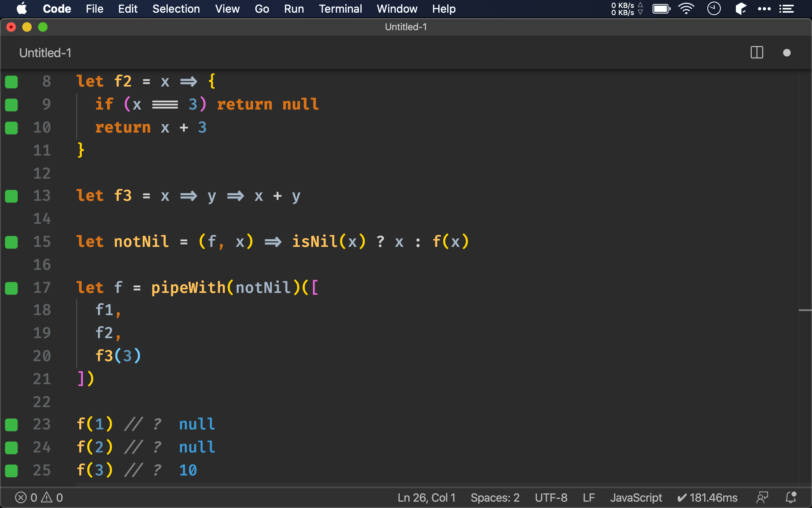Viewport: 812px width, 508px height.
Task: Click the 'f(1)' call on line 23
Action: [x=95, y=424]
